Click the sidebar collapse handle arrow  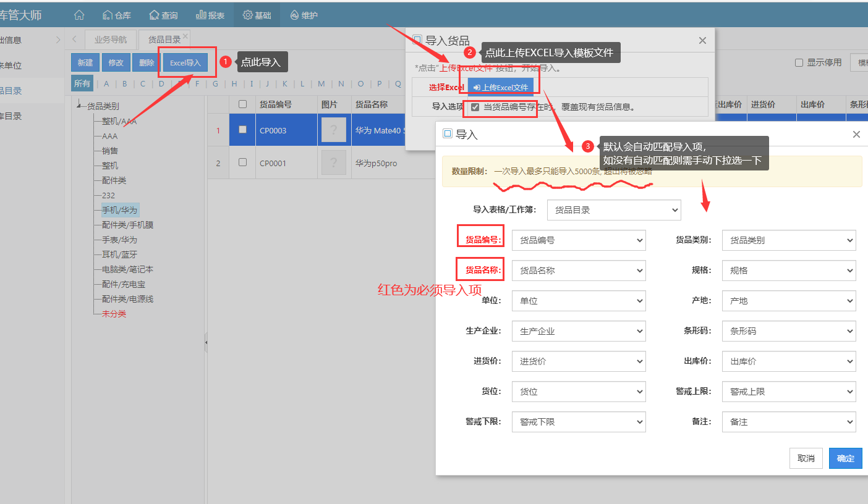coord(206,342)
